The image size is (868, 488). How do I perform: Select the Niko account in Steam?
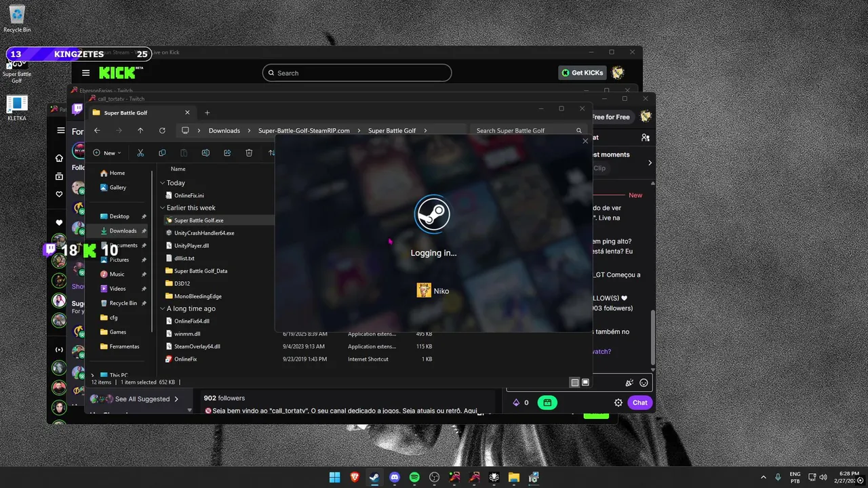pyautogui.click(x=433, y=291)
